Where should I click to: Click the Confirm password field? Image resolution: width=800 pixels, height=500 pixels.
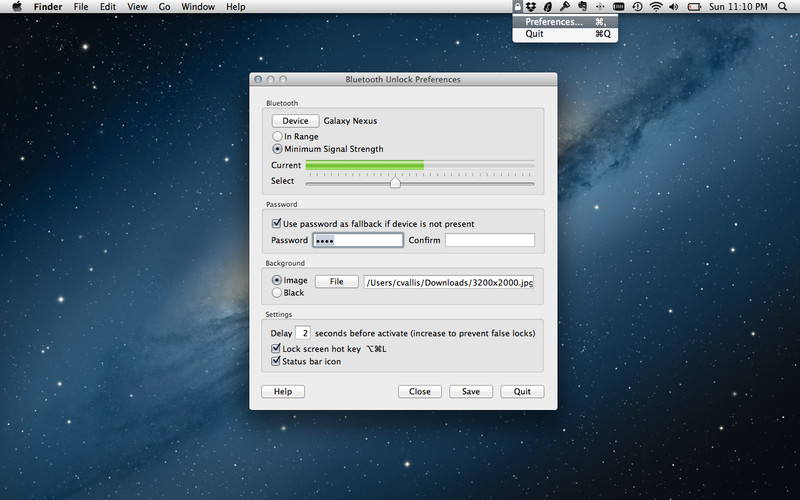(490, 240)
